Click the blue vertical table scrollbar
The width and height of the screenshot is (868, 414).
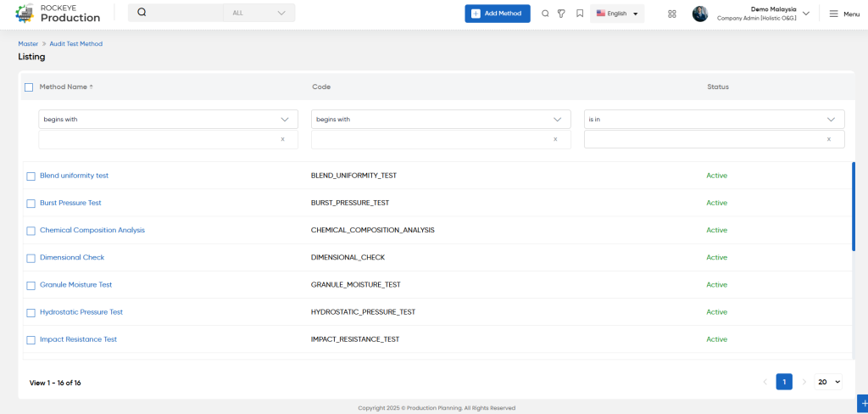click(x=854, y=206)
